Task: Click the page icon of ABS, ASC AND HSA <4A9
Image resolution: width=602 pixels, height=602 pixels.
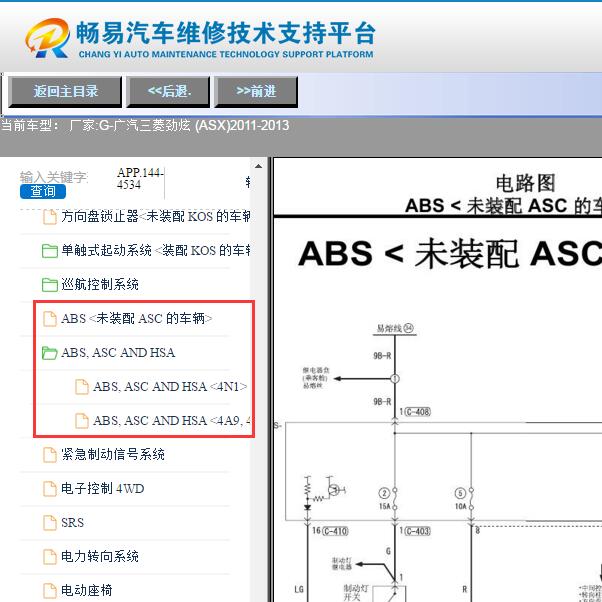Action: 82,420
